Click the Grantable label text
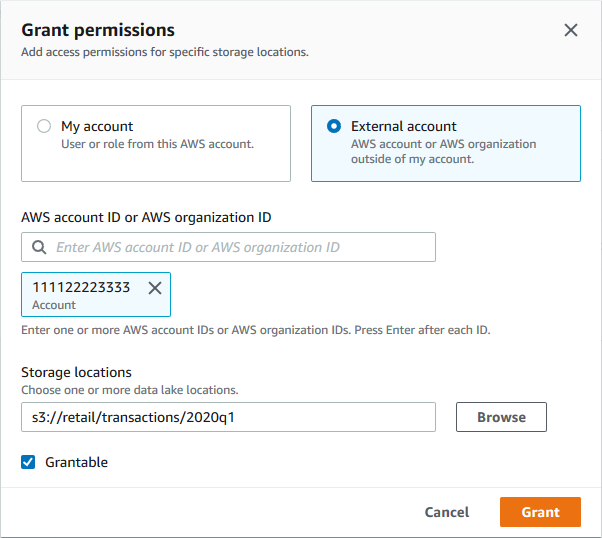Screen dimensions: 602x538 coord(77,462)
